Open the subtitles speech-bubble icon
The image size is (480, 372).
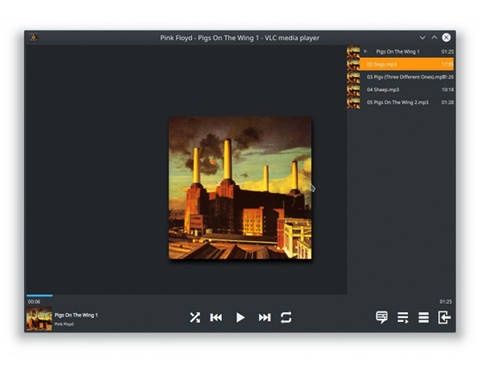click(382, 317)
